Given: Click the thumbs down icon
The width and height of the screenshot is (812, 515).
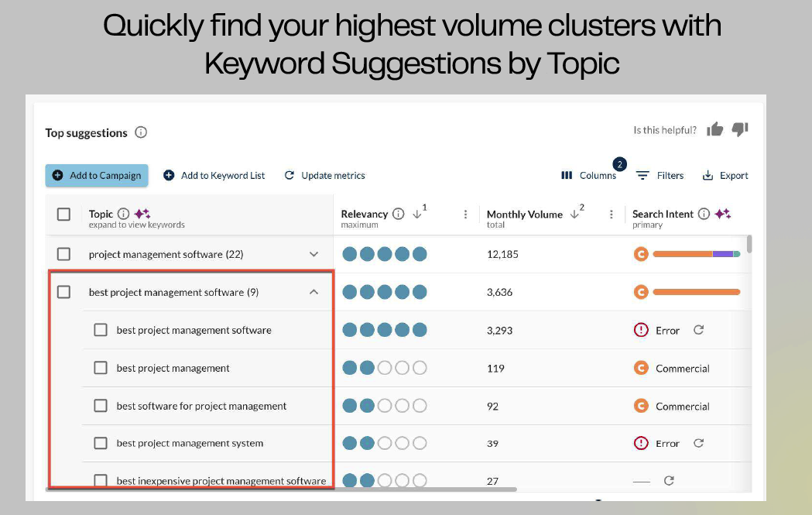Looking at the screenshot, I should pos(740,129).
